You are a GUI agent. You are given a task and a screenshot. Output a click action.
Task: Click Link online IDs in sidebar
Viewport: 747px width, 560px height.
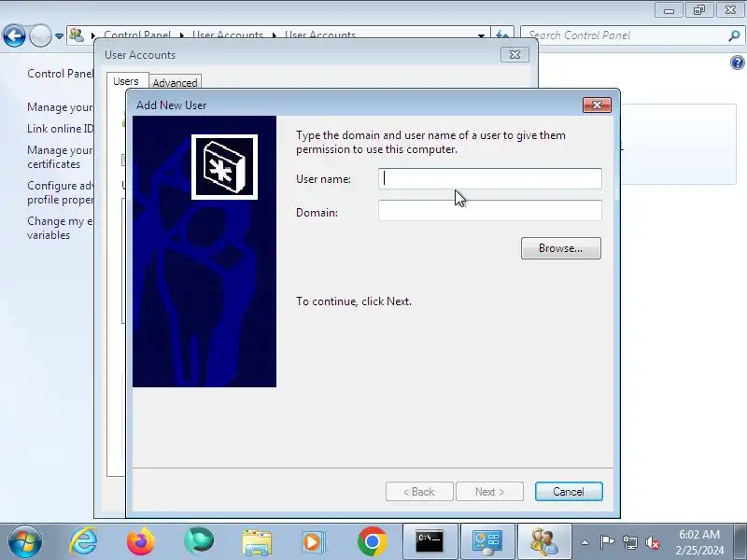tap(60, 129)
